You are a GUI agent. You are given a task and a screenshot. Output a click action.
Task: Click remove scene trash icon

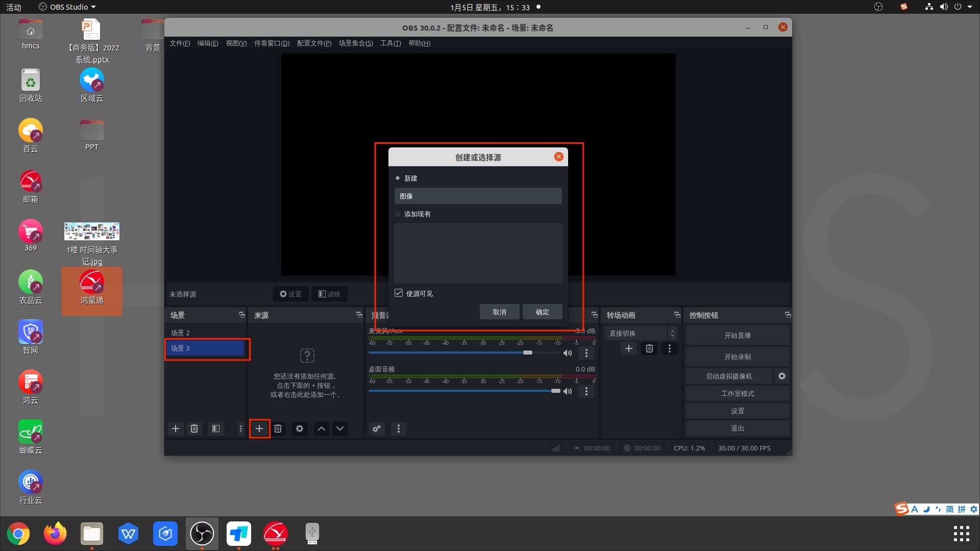194,429
